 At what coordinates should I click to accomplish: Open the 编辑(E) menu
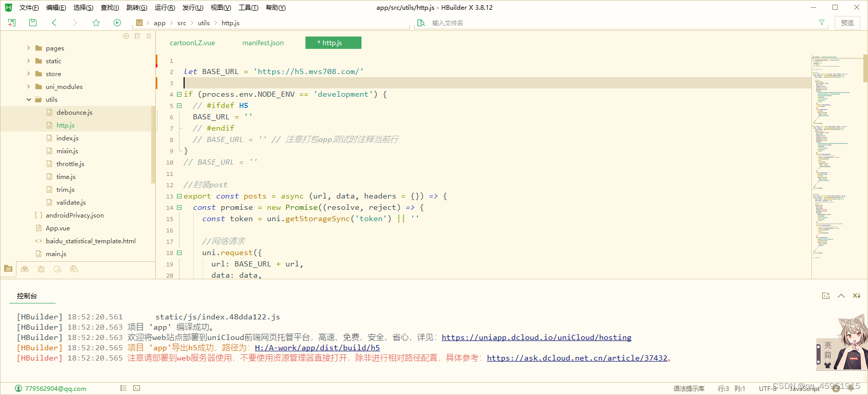click(56, 8)
